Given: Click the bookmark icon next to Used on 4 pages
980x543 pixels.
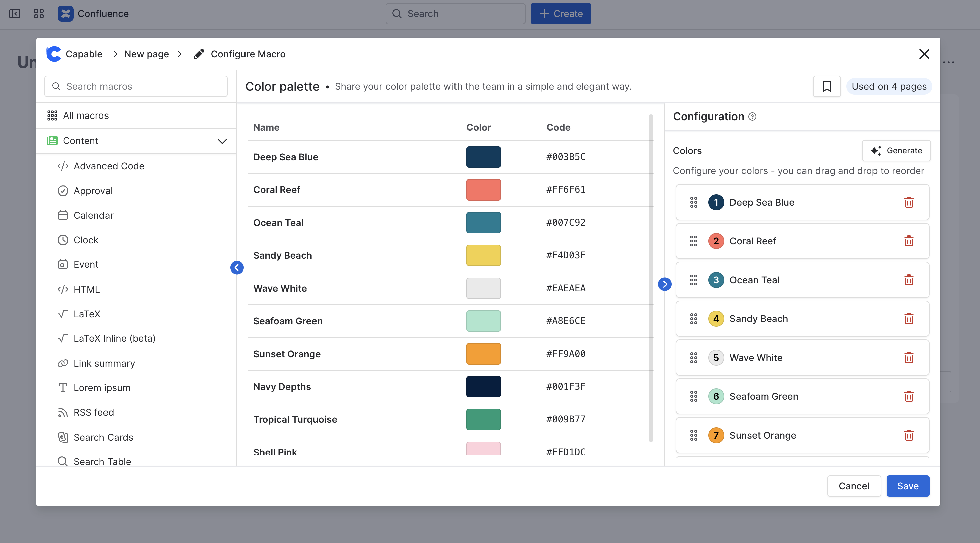Looking at the screenshot, I should tap(826, 87).
